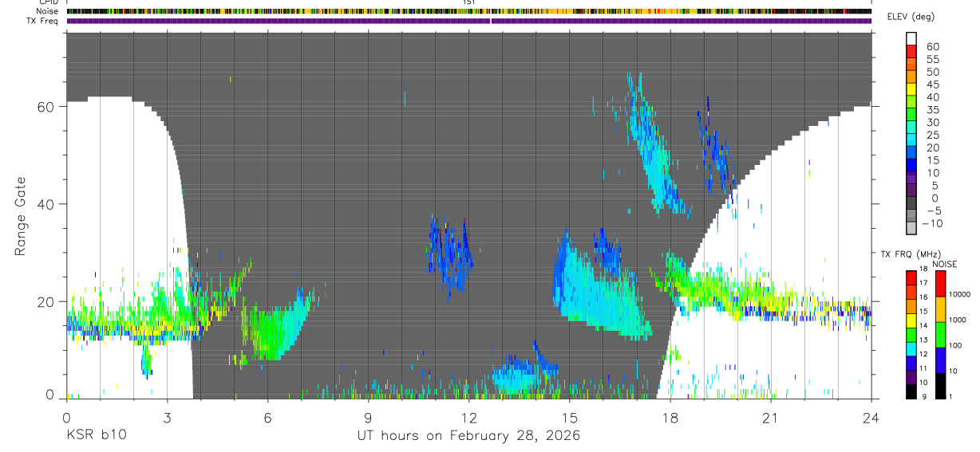The image size is (980, 452).
Task: Click the red segment of the elevation color bar
Action: click(x=911, y=51)
